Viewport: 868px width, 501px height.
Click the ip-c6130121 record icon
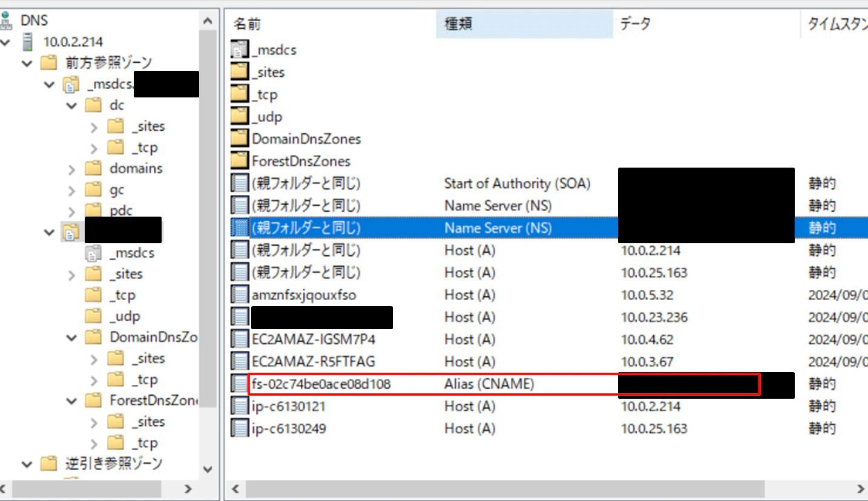point(240,406)
